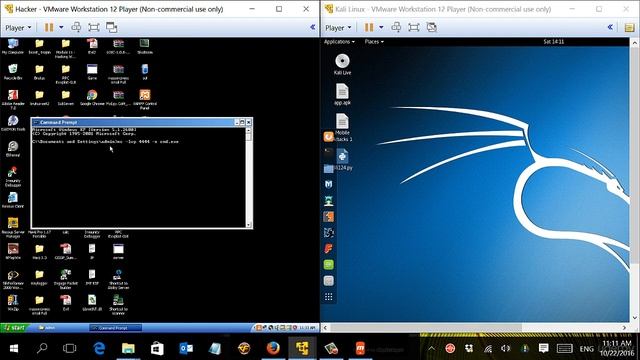Show hidden system tray icons

pos(431,348)
